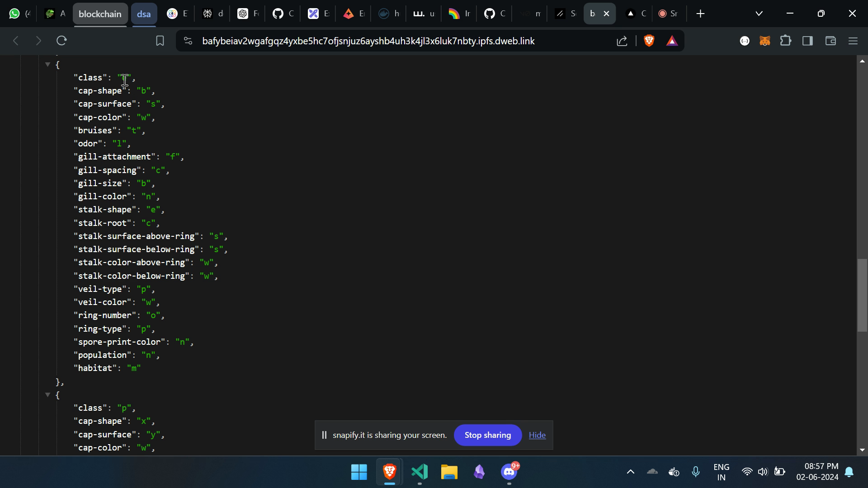Click the scrollbar down arrow
The width and height of the screenshot is (868, 488).
(863, 450)
